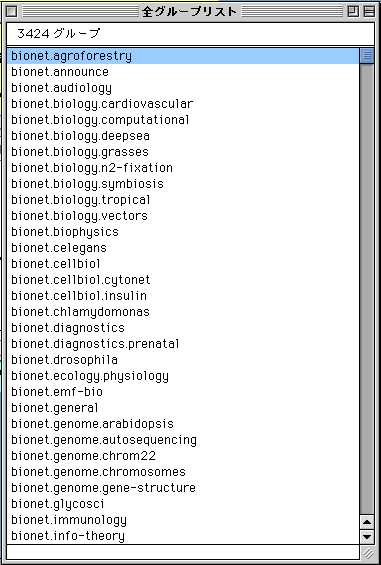Click the window close box
This screenshot has height=565, width=381.
[12, 12]
